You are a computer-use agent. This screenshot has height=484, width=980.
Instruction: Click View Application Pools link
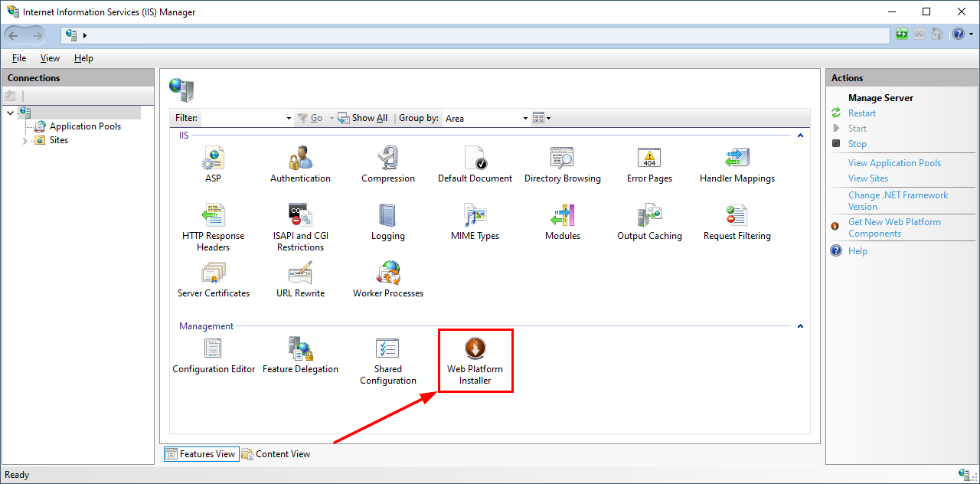[x=894, y=163]
